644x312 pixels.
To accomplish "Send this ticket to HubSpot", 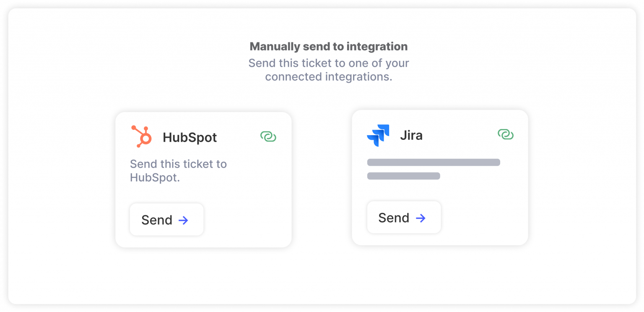I will [x=166, y=219].
